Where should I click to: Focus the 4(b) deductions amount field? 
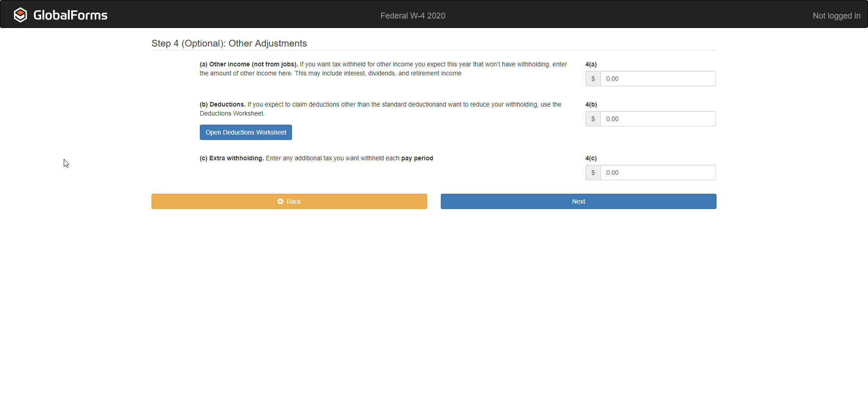click(657, 119)
